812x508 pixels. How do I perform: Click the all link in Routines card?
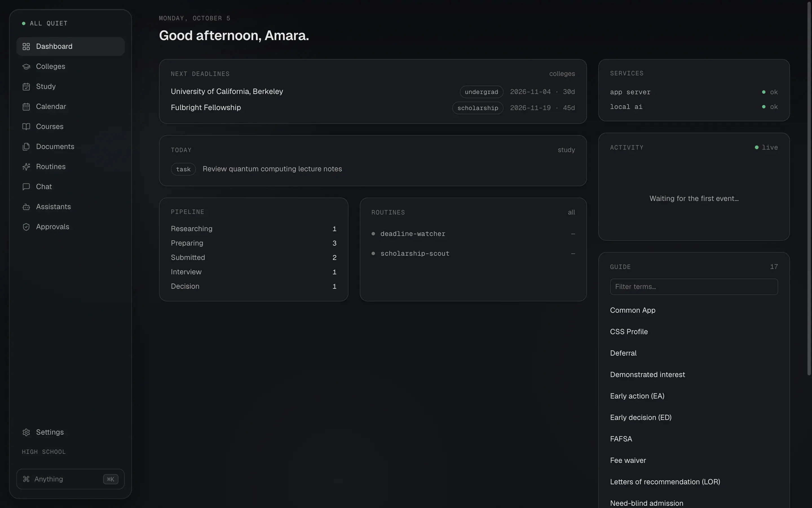571,212
